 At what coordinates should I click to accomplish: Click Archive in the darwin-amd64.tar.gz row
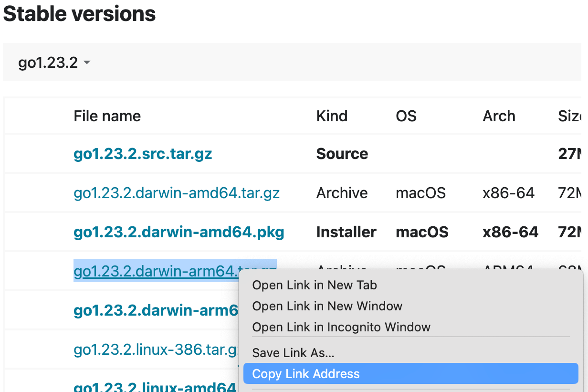point(342,193)
